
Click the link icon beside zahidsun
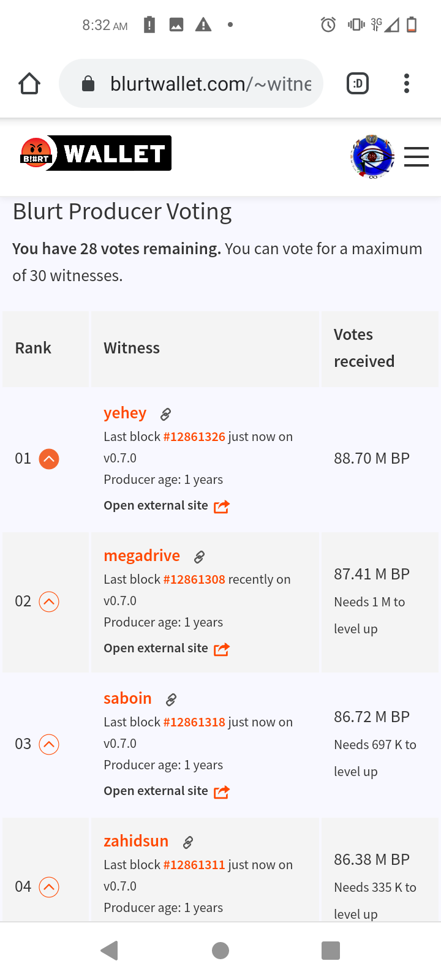coord(188,843)
